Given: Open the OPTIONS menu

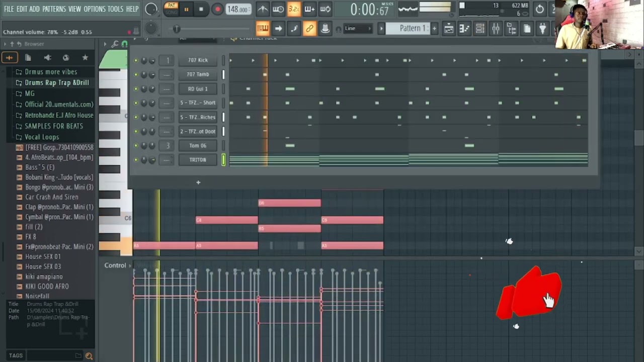Looking at the screenshot, I should [x=95, y=9].
